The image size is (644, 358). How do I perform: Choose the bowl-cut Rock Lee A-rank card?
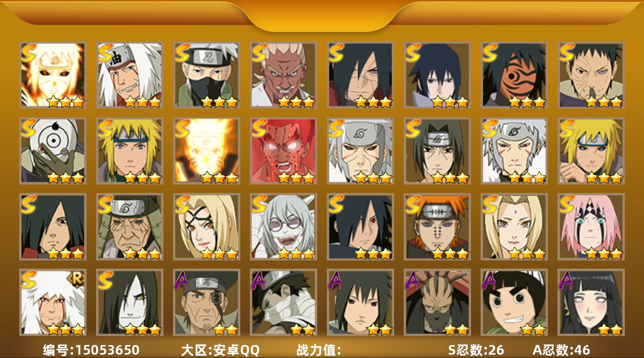click(x=514, y=303)
